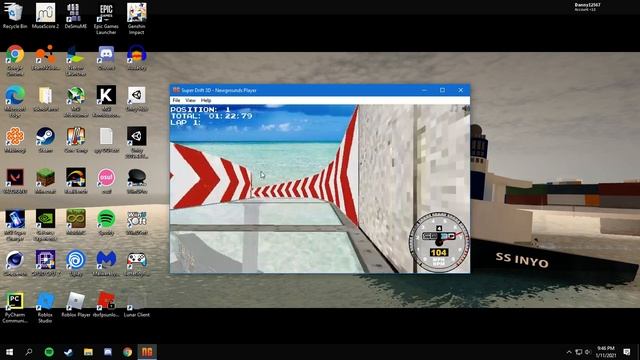
Task: Open the notification center icon
Action: pos(627,352)
